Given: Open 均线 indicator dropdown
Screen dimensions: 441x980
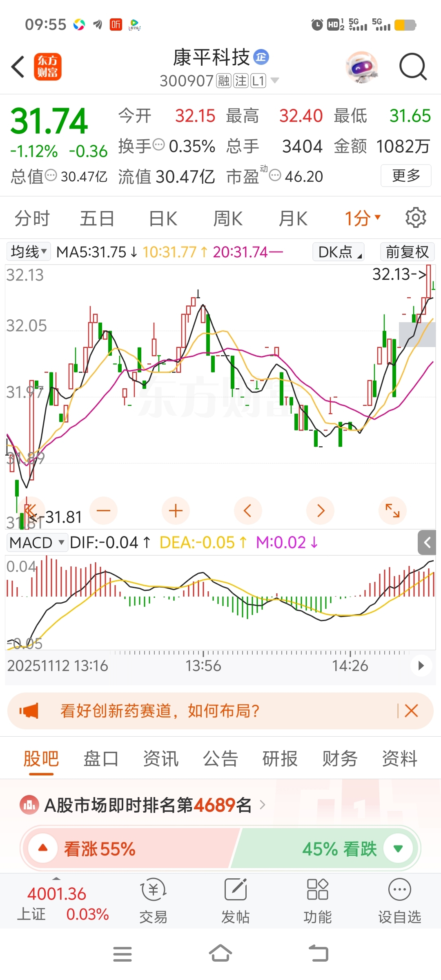Looking at the screenshot, I should coord(28,252).
